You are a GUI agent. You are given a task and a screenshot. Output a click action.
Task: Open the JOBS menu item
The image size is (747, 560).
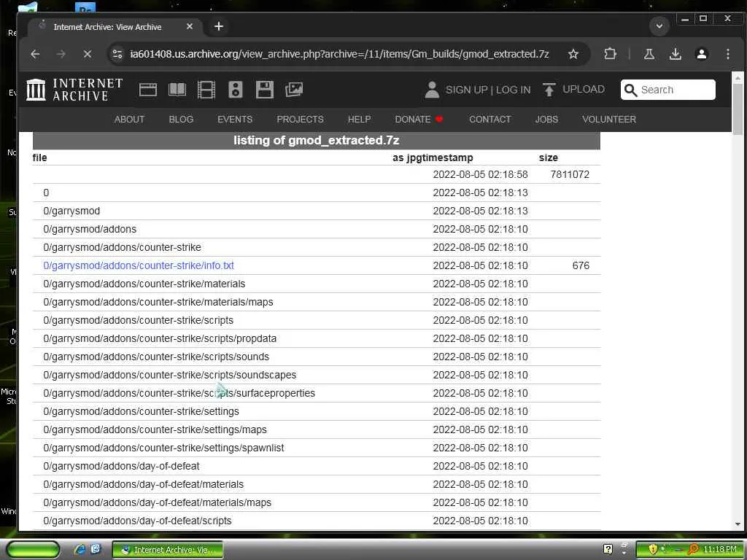(x=546, y=120)
